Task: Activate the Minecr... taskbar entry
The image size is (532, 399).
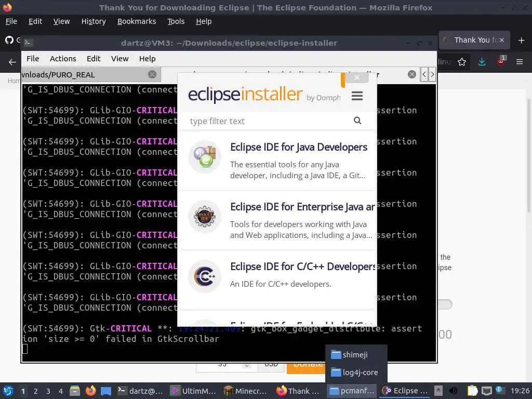Action: [246, 391]
